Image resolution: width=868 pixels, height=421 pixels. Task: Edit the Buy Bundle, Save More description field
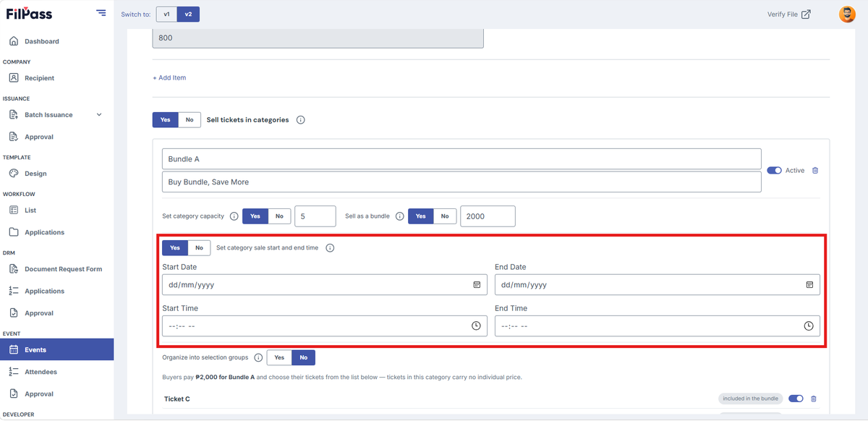[461, 182]
